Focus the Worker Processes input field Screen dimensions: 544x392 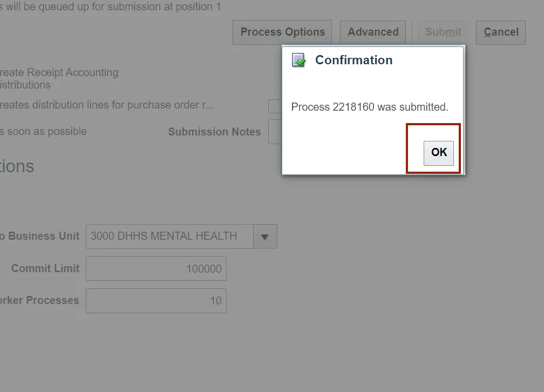(x=156, y=301)
